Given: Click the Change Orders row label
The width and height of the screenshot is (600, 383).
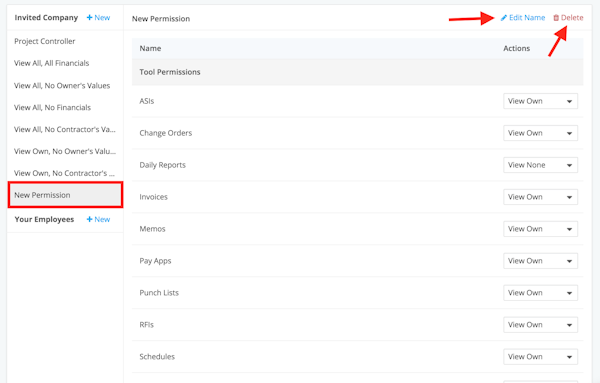Looking at the screenshot, I should [x=166, y=133].
